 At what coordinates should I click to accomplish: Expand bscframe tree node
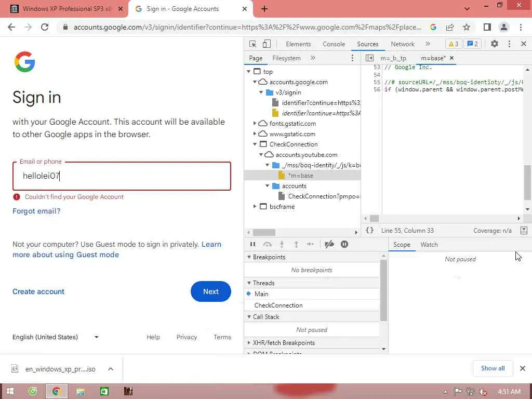coord(255,207)
